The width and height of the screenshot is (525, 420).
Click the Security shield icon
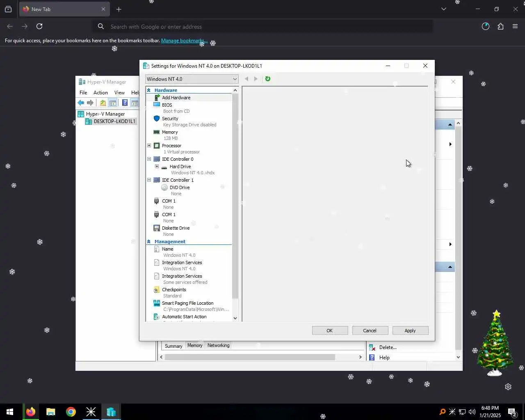point(157,119)
